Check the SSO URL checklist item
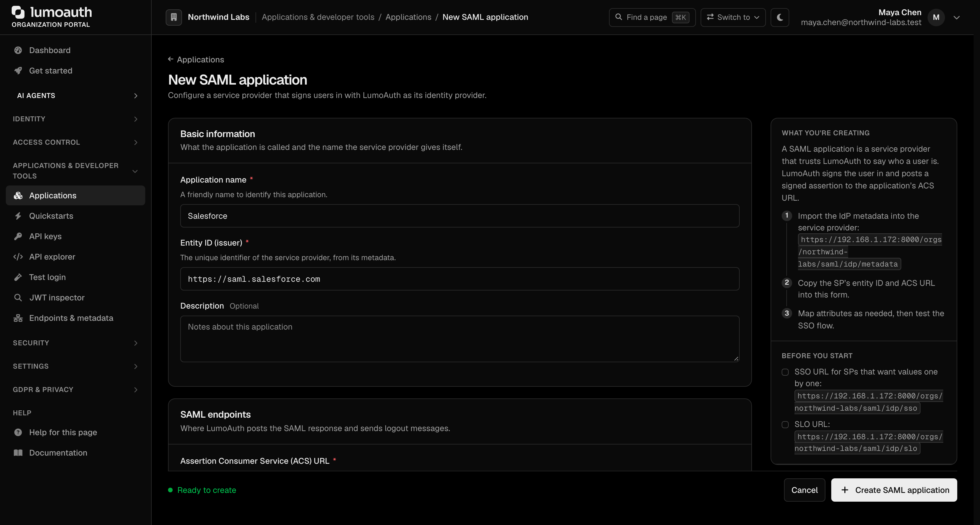 click(x=785, y=372)
